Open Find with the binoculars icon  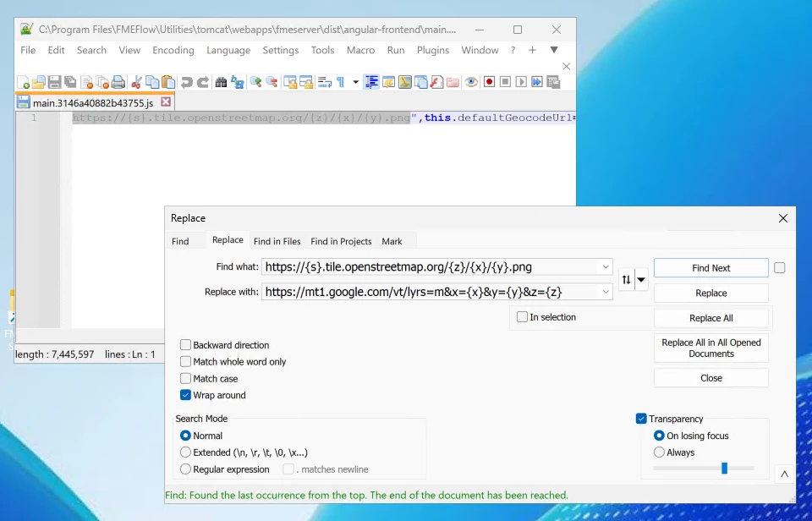[221, 82]
